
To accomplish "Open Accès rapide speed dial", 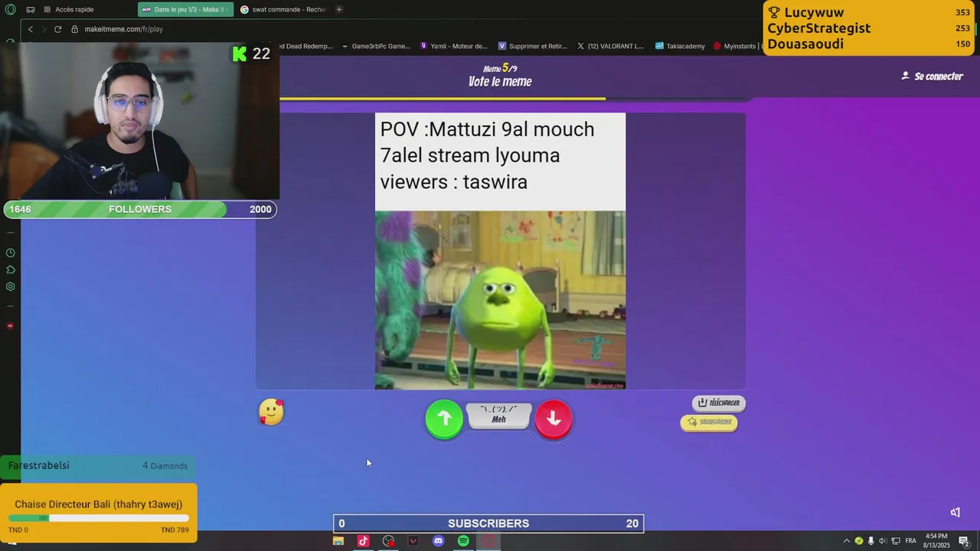I will (x=68, y=9).
